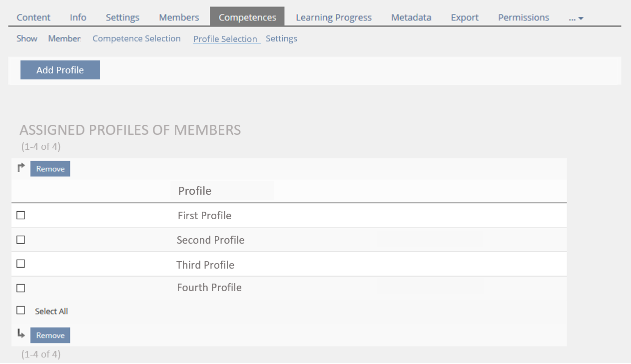Click the upper Remove button
Screen dimensions: 631x364
point(50,169)
